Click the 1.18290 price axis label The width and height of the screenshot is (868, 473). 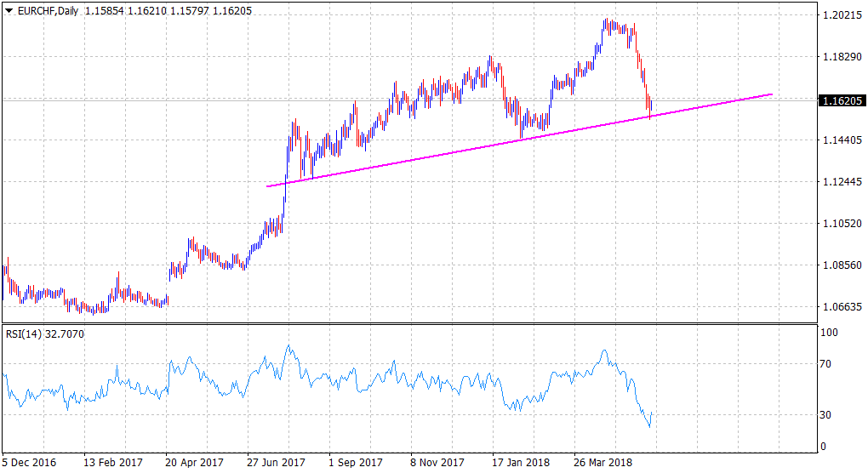(x=842, y=57)
